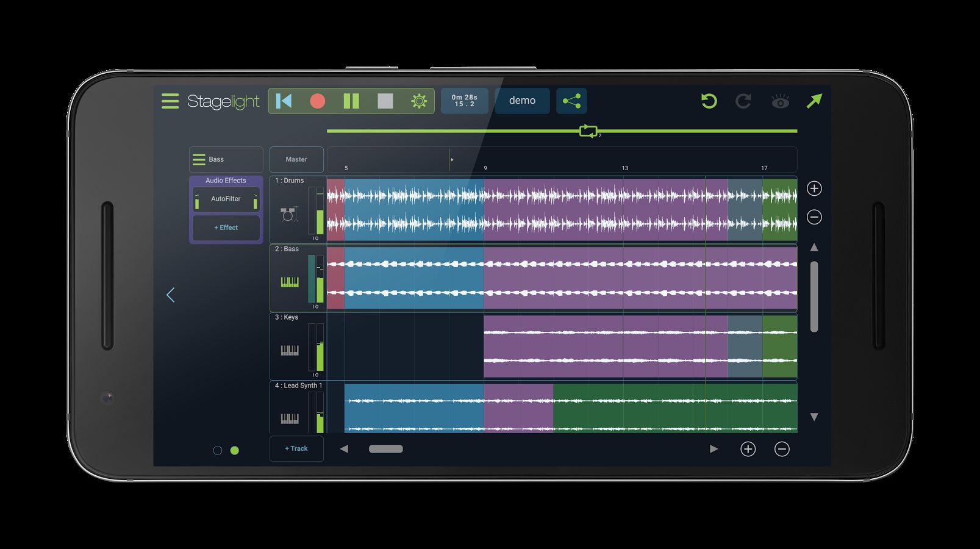Tap the Audio Effects panel header
Image resolution: width=980 pixels, height=549 pixels.
click(226, 181)
